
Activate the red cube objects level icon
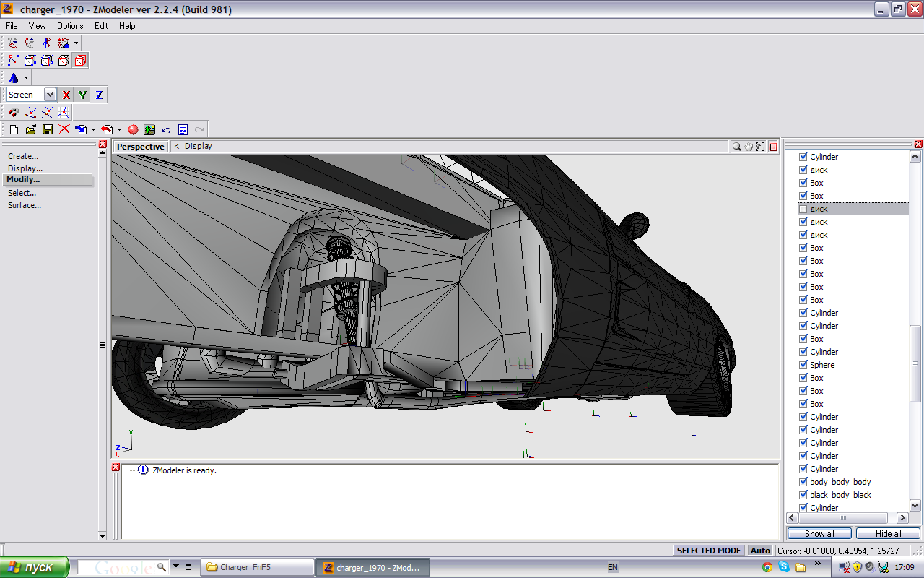[80, 61]
